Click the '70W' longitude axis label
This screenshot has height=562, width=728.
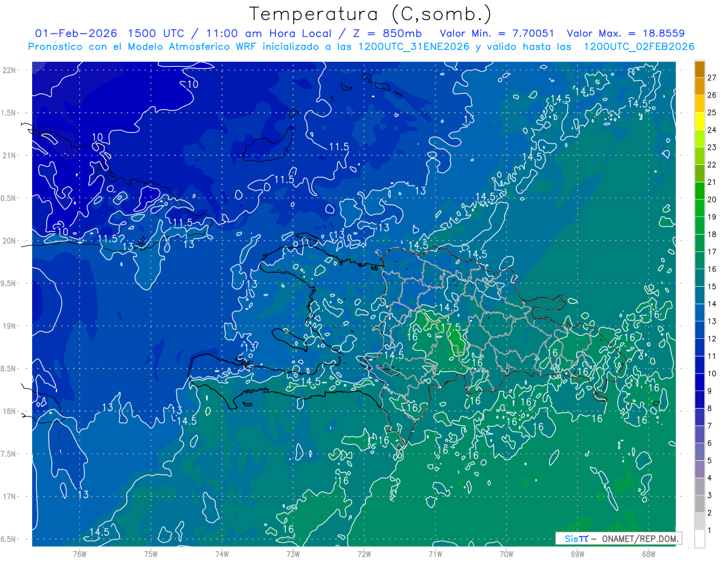click(507, 554)
